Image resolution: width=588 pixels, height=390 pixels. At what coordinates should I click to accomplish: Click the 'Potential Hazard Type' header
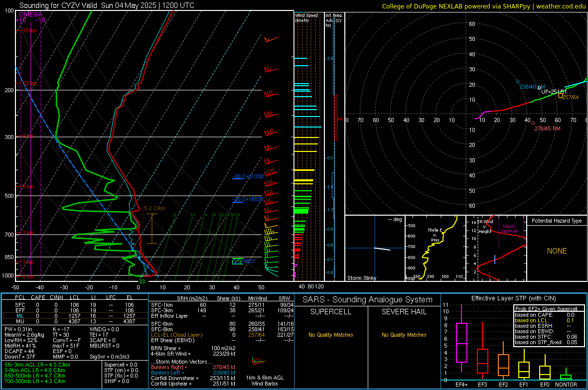coord(557,221)
